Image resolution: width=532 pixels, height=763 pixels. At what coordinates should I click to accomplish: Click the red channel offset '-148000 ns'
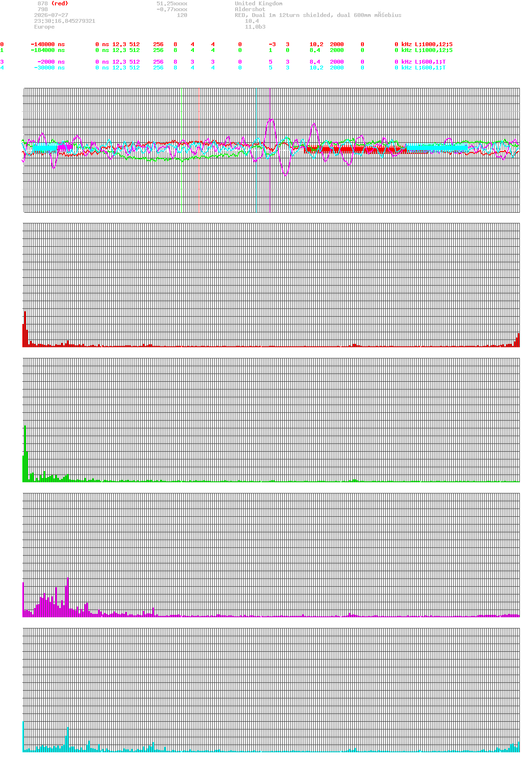tap(48, 44)
